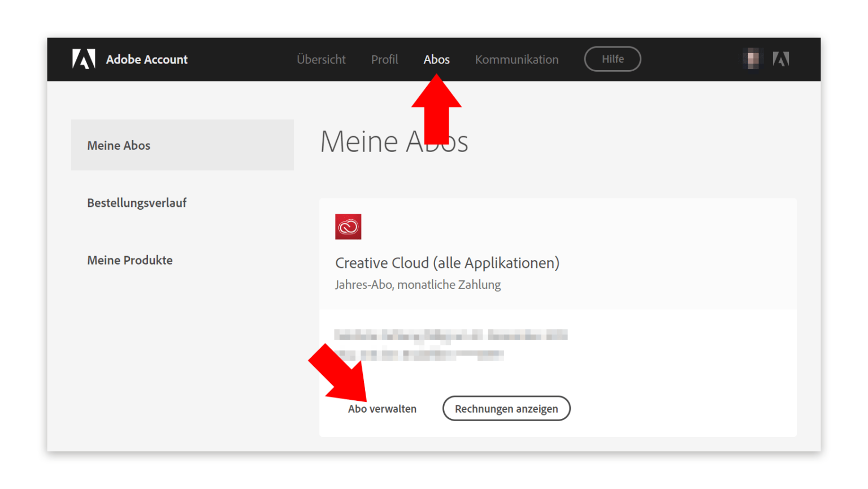Switch to the Kommunikation tab
868x489 pixels.
(517, 59)
